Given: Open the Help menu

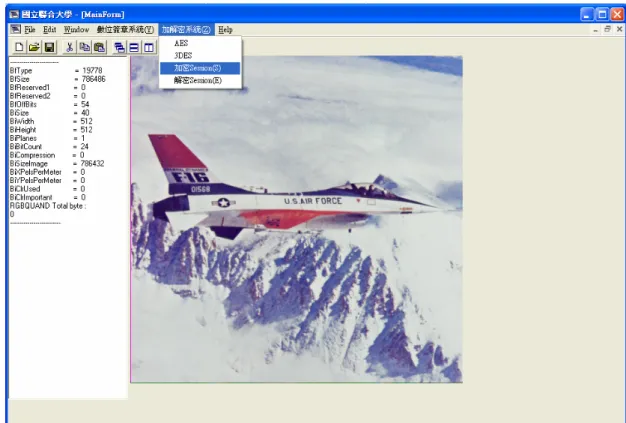Looking at the screenshot, I should pyautogui.click(x=225, y=30).
